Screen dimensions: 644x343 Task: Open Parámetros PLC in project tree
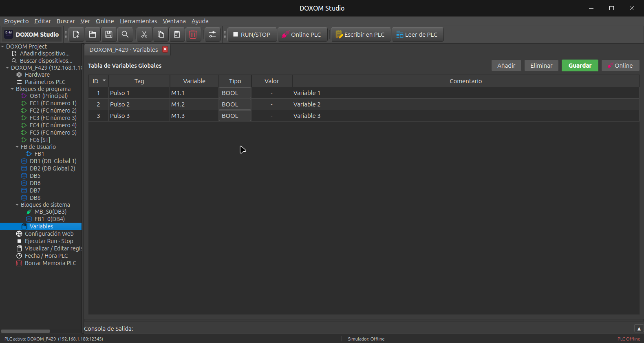click(45, 82)
